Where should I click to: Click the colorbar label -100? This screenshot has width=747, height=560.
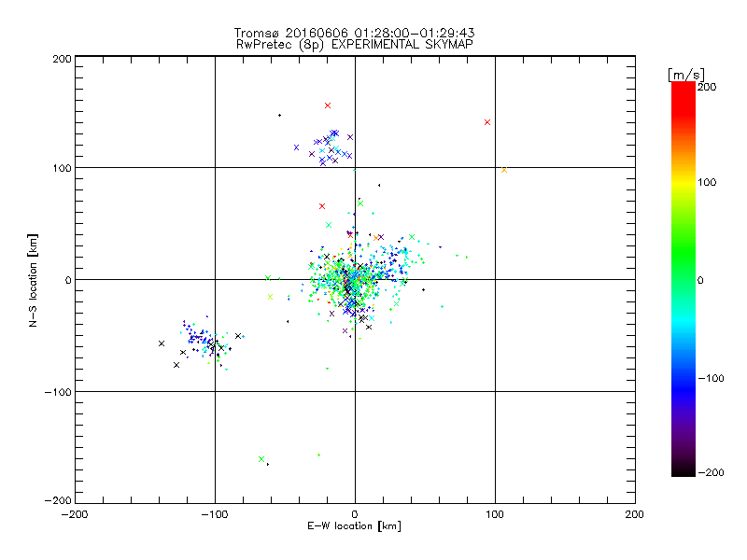tap(712, 378)
